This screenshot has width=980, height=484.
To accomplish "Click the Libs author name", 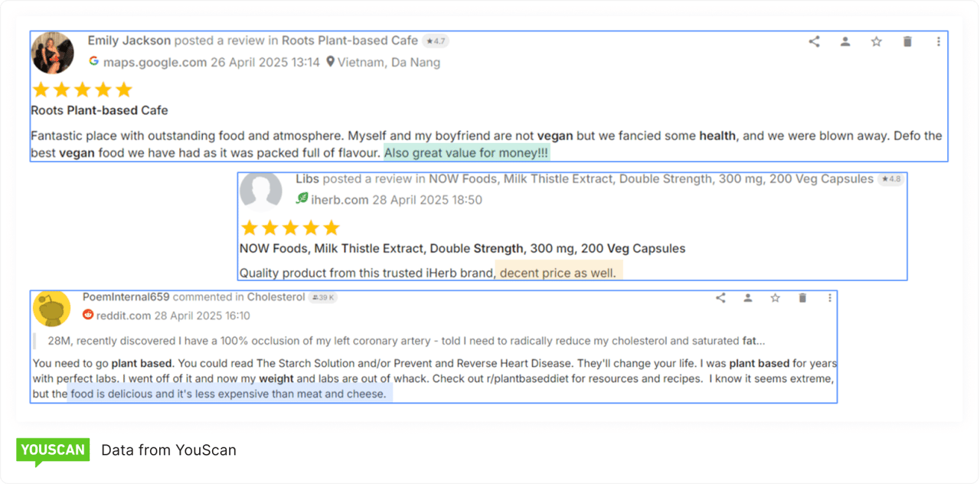I will point(307,178).
